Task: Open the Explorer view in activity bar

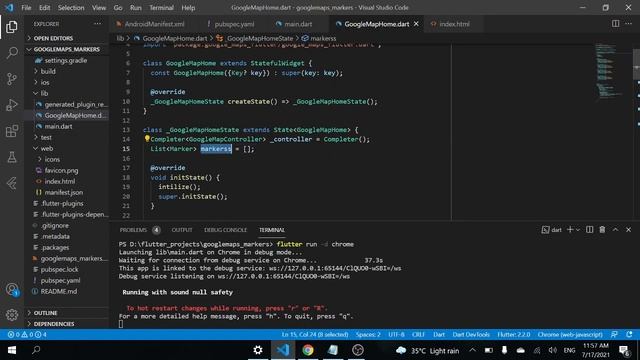Action: click(12, 27)
